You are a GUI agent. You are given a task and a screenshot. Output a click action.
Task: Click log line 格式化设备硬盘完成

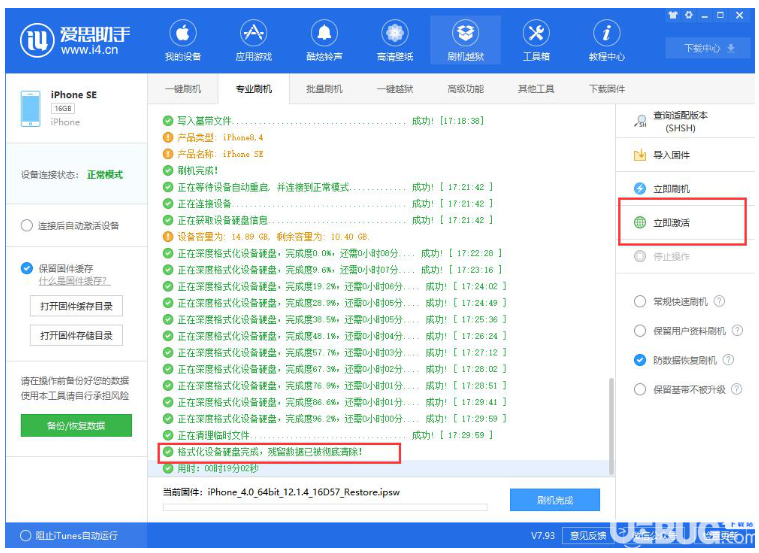(x=263, y=452)
